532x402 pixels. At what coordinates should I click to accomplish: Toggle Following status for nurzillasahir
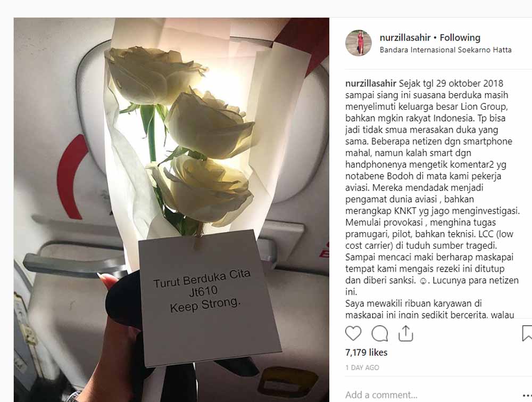tap(460, 37)
